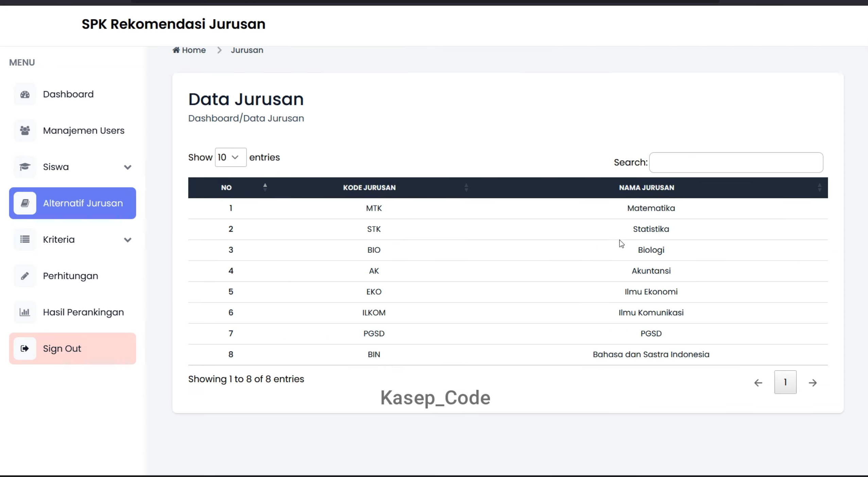This screenshot has width=868, height=477.
Task: Click the KODE JURUSAN column header
Action: 369,187
